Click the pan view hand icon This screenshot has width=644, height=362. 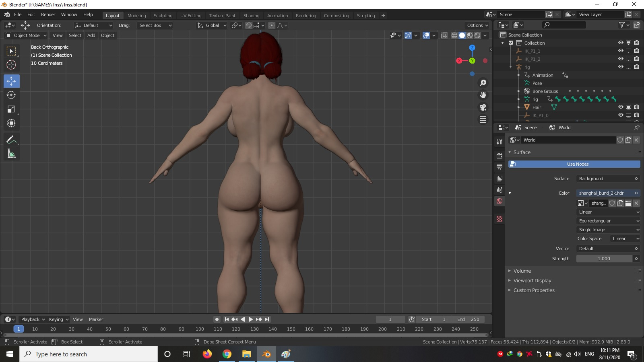[x=483, y=95]
